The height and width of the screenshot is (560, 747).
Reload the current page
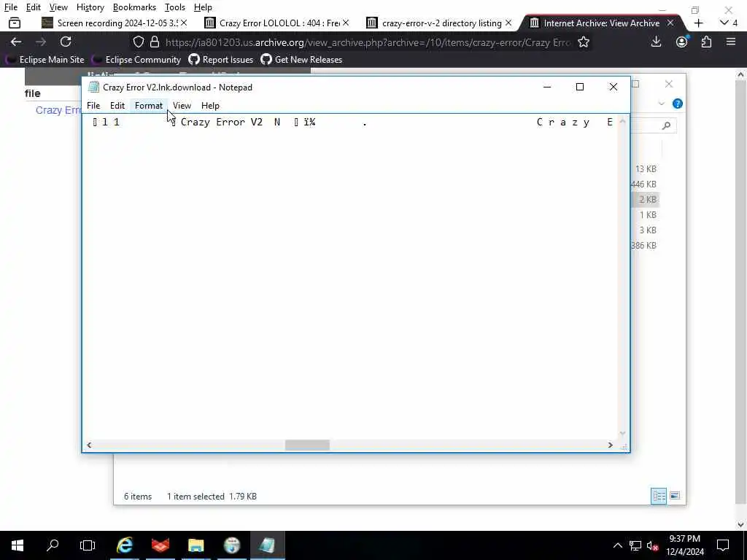click(x=66, y=42)
